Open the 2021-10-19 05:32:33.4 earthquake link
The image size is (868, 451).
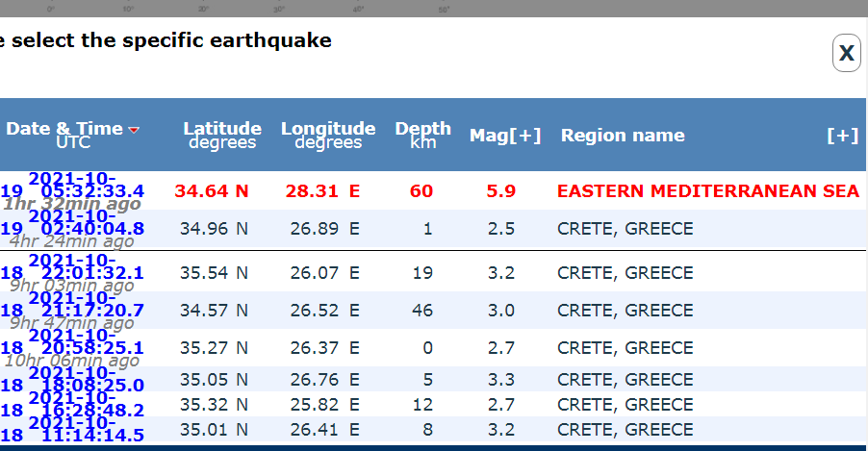86,190
